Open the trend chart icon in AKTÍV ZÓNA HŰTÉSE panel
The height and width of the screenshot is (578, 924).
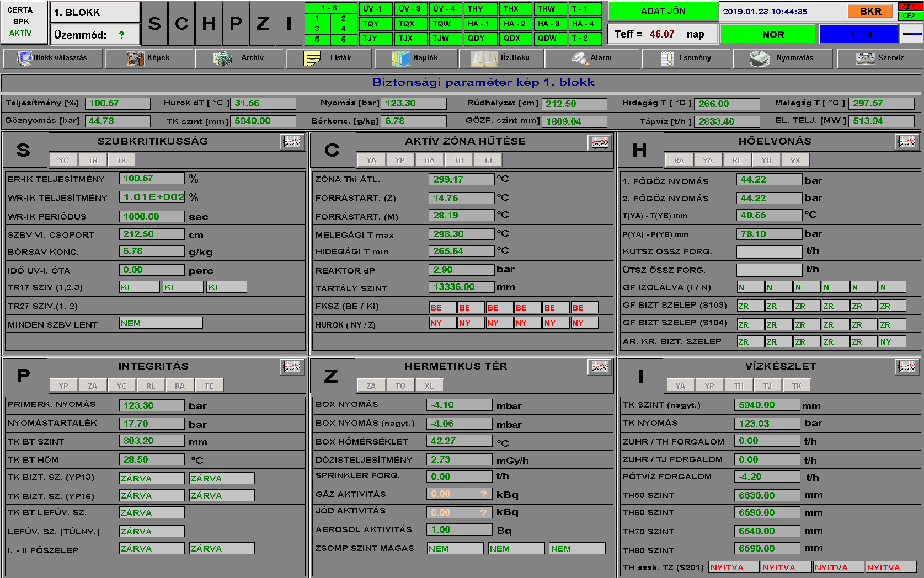600,142
